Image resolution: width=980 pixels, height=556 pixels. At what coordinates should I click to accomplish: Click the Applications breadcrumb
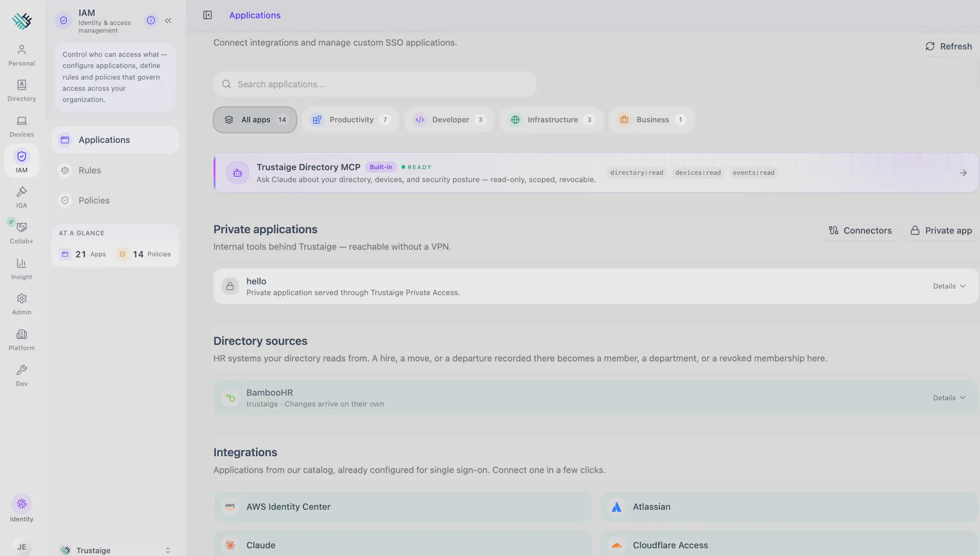tap(255, 15)
